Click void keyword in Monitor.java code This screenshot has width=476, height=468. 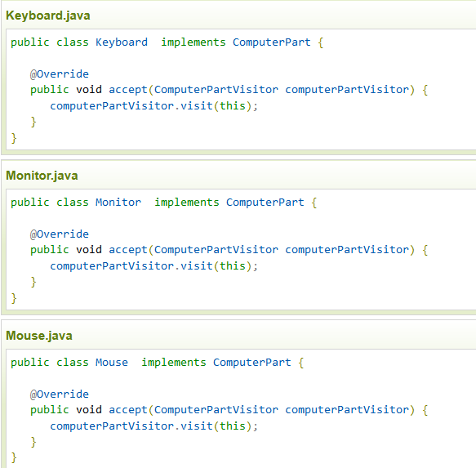coord(89,250)
